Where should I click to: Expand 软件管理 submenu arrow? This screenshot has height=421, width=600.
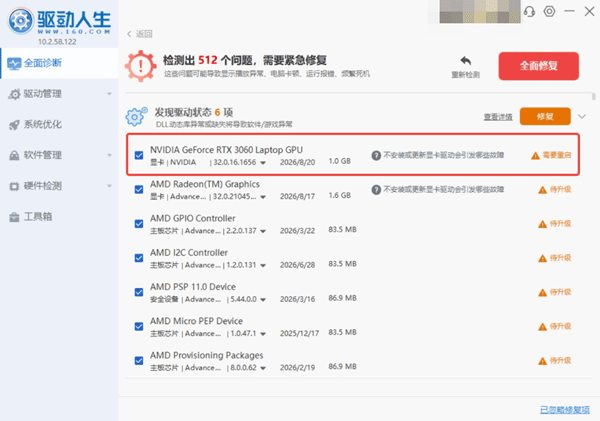point(109,155)
